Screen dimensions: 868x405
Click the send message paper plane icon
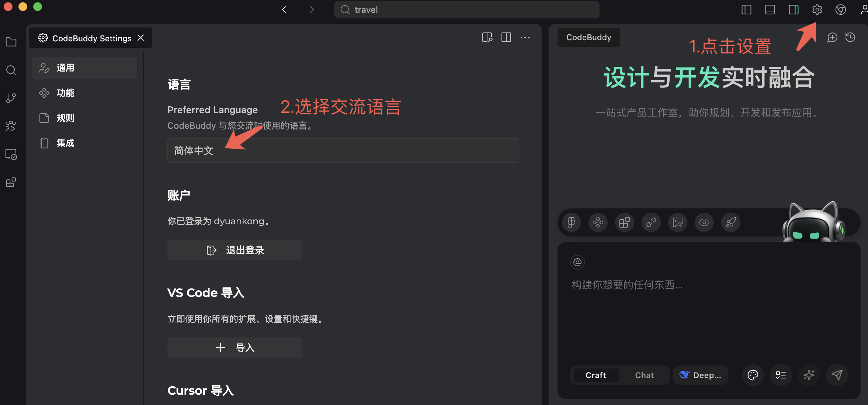(837, 375)
